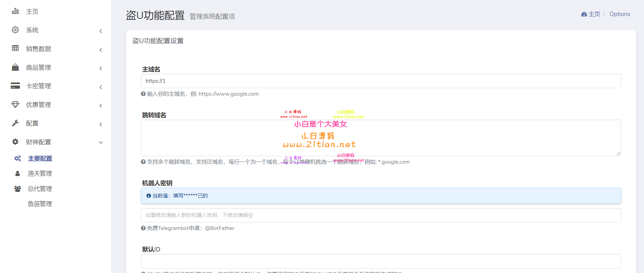Expand the 销售数据 sidebar chevron
Image resolution: width=644 pixels, height=273 pixels.
point(101,50)
